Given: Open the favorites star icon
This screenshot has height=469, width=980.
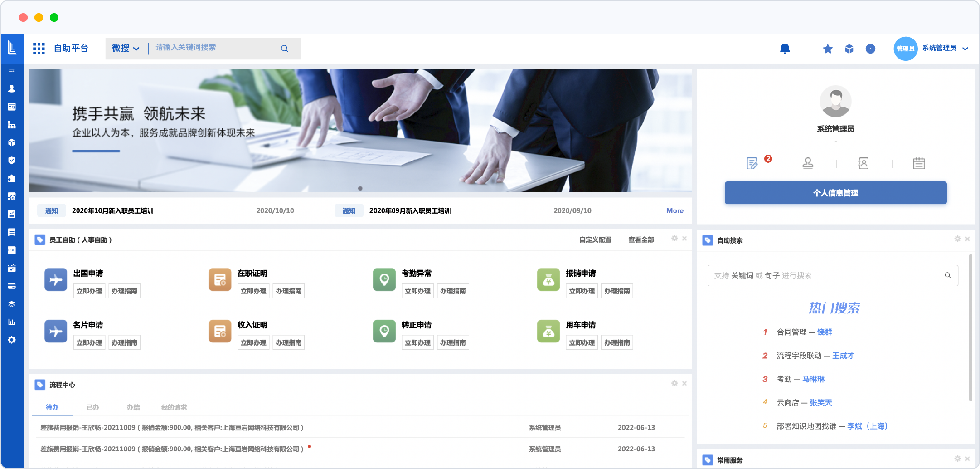Looking at the screenshot, I should 827,49.
